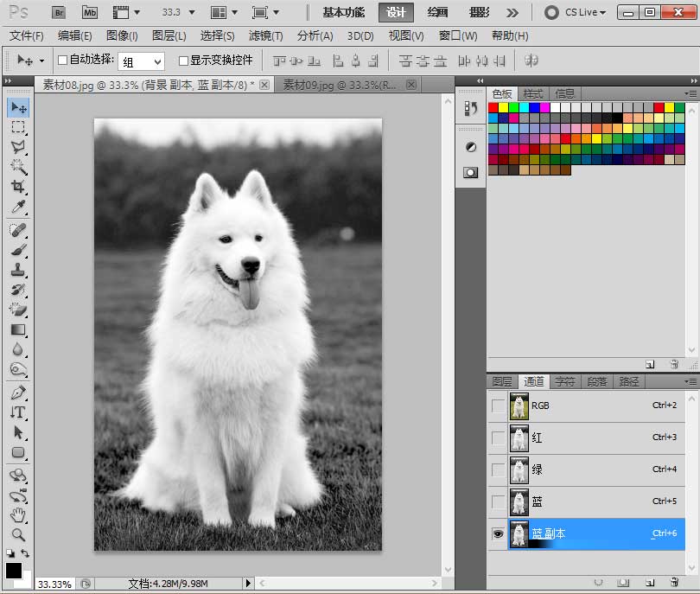Select the Clone Stamp tool

pyautogui.click(x=18, y=270)
